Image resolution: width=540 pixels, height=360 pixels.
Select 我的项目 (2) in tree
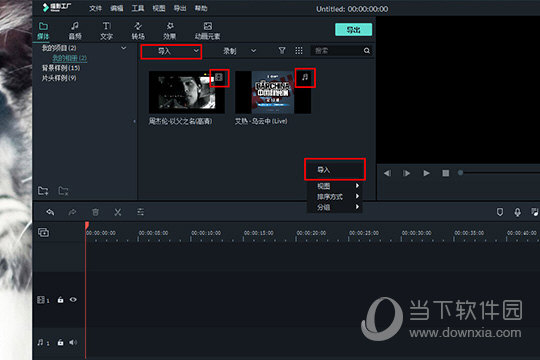(59, 48)
